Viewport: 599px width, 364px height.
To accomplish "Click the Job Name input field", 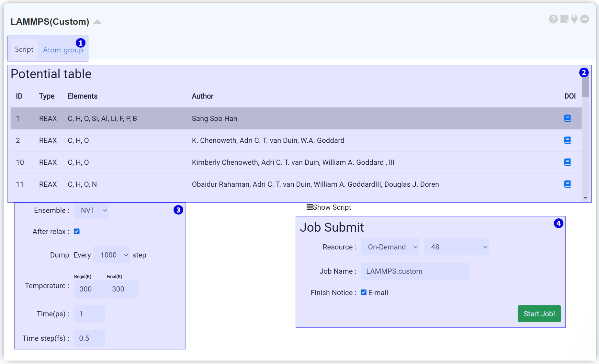I will (x=415, y=271).
